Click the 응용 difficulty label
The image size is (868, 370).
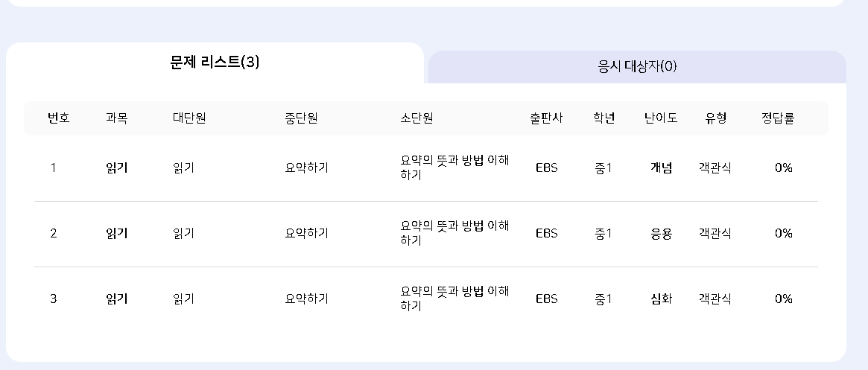(661, 234)
